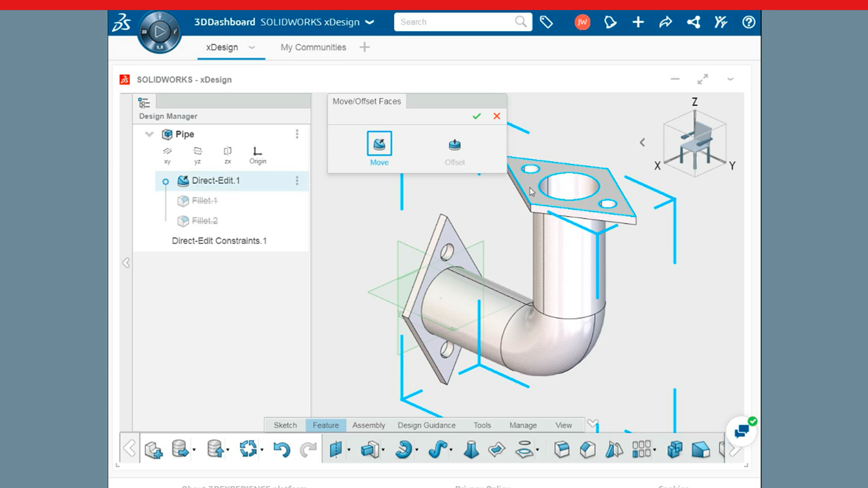This screenshot has width=868, height=488.
Task: Select the linear pattern grid tool
Action: [642, 449]
